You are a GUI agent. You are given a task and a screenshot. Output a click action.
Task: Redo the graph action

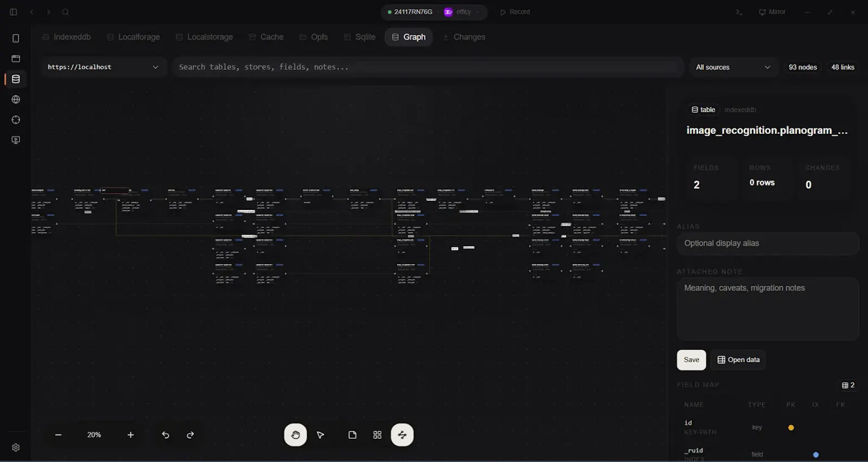(x=190, y=435)
